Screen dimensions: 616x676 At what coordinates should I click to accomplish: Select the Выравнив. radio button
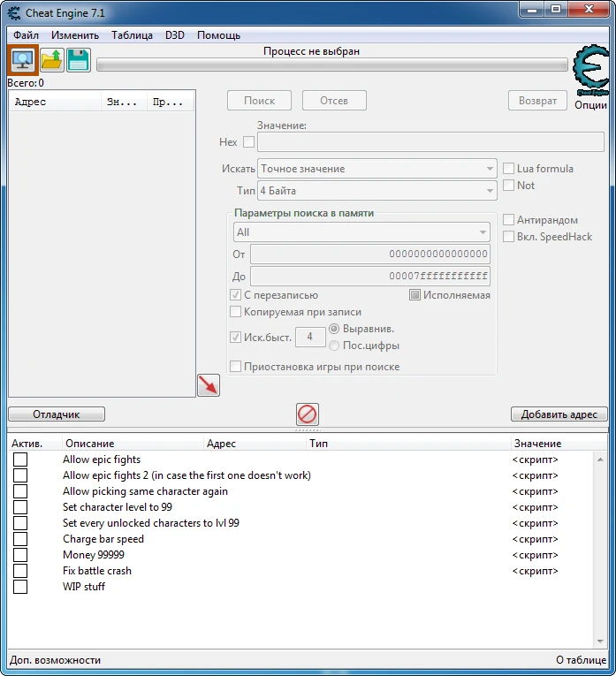coord(334,329)
